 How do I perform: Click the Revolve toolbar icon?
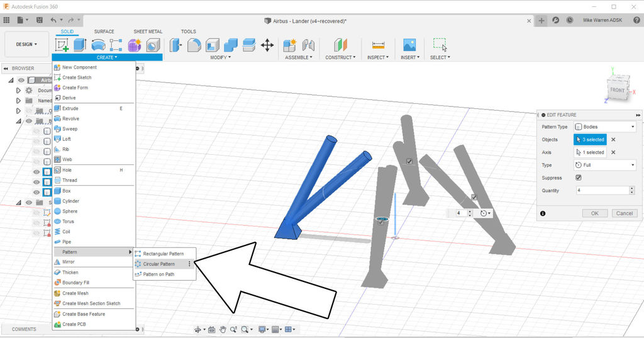tap(98, 45)
